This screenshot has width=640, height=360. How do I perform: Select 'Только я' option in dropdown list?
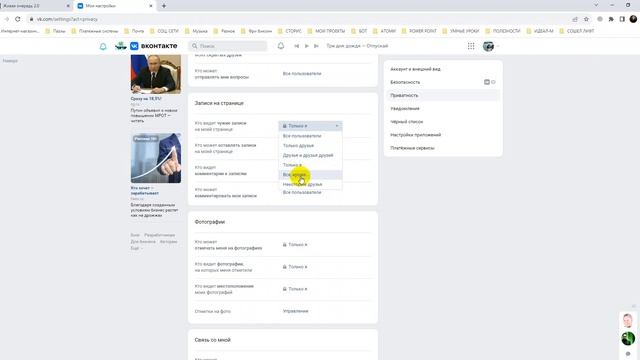coord(310,165)
